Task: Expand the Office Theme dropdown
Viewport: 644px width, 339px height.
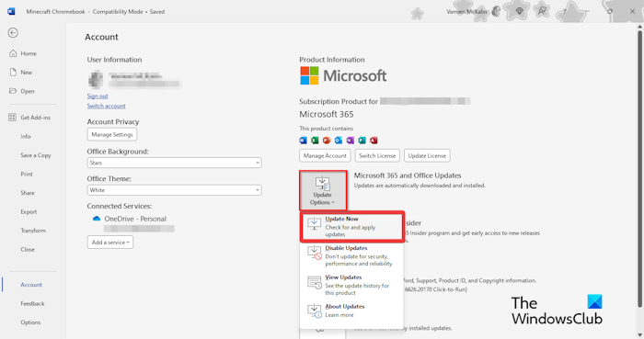Action: [x=174, y=190]
